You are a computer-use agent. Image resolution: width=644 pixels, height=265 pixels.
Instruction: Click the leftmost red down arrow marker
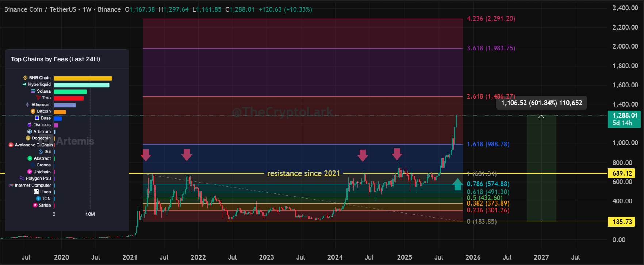tap(146, 155)
